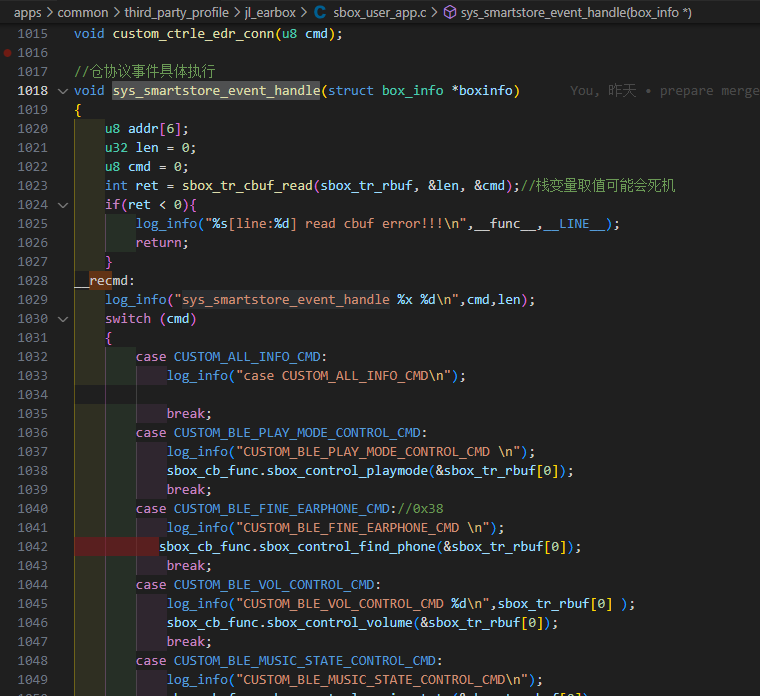Click CUSTOM_BLE_FINE_EARPHONE_CMD case label

pos(282,509)
